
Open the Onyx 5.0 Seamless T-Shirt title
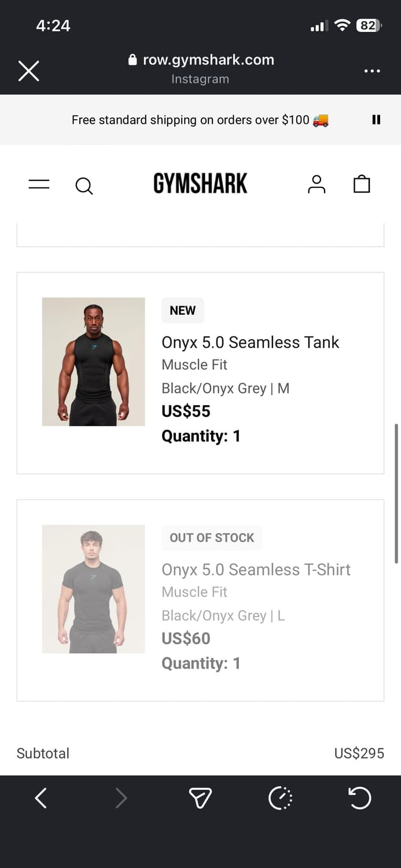[x=256, y=570]
